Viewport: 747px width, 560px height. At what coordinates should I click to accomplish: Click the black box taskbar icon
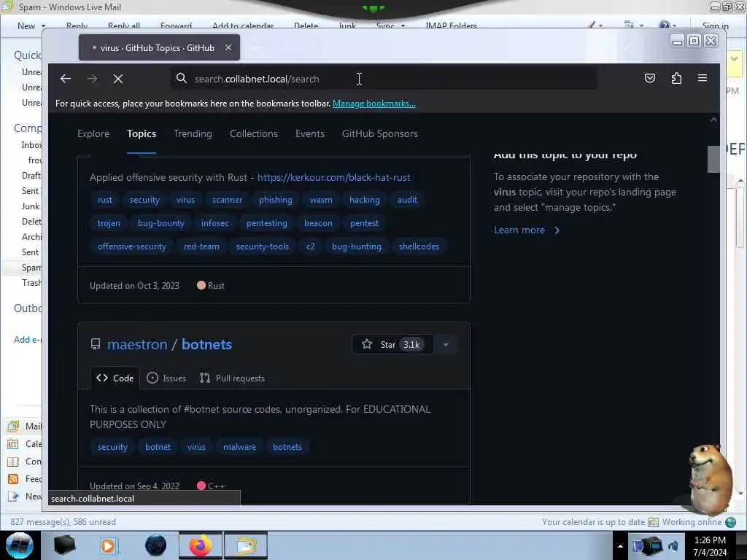click(64, 545)
